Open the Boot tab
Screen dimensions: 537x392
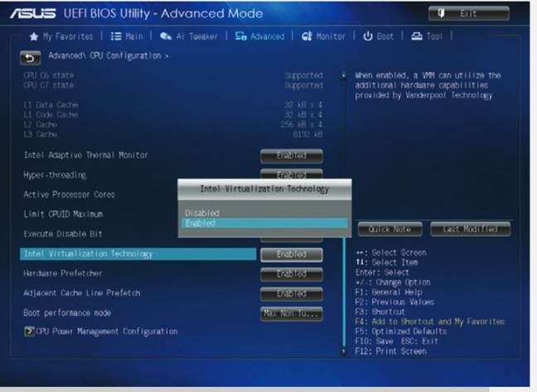click(x=379, y=36)
